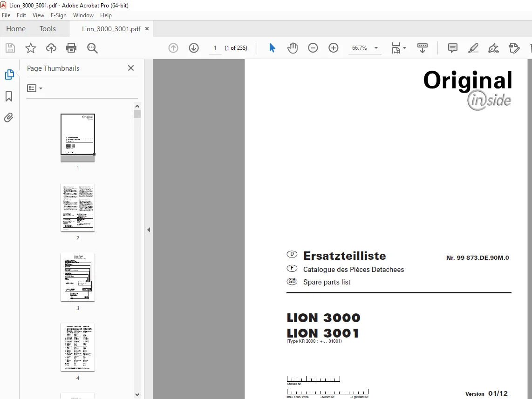532x399 pixels.
Task: Print the document using the printer icon
Action: point(71,48)
